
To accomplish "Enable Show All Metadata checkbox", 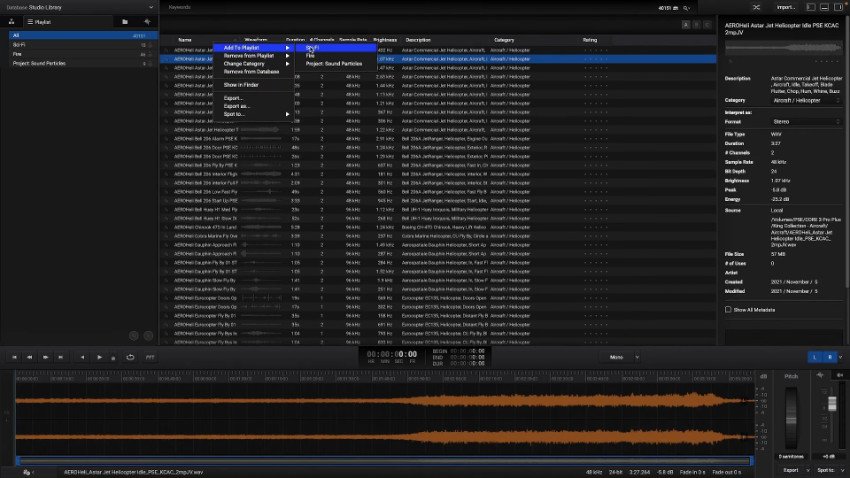I will coord(728,309).
